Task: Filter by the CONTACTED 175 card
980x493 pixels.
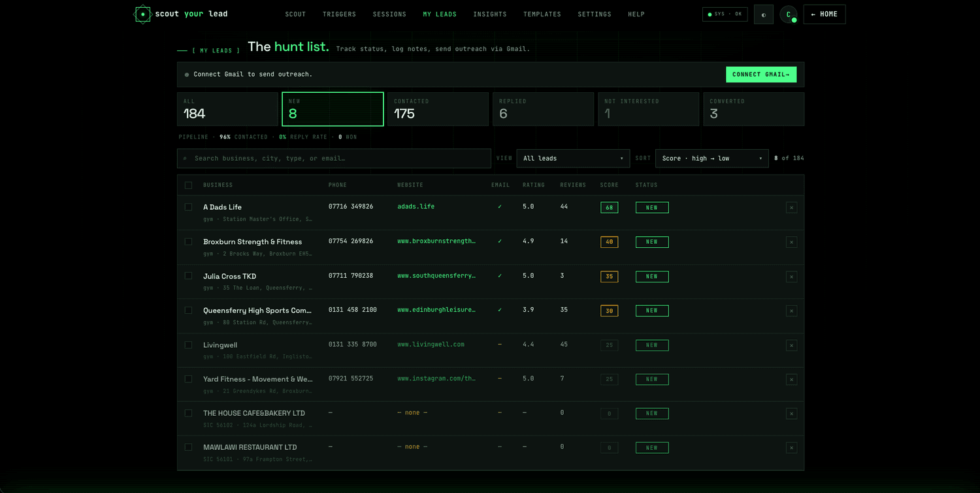Action: point(438,109)
